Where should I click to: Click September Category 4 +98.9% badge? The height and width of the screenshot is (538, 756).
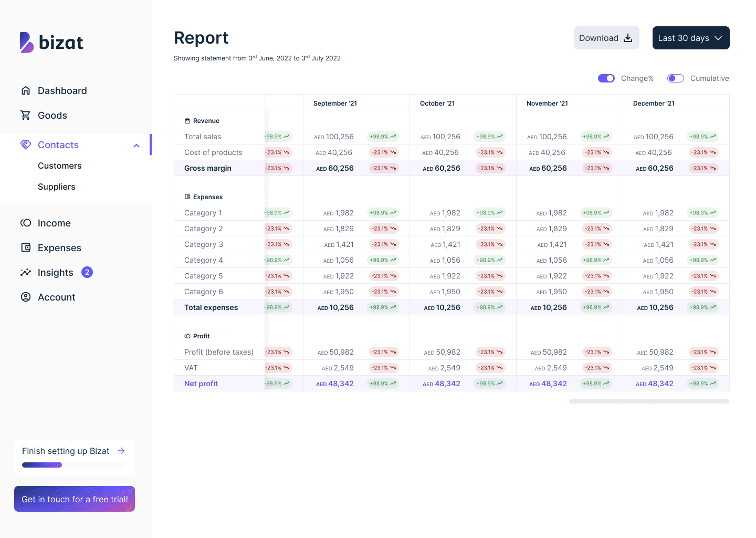(x=383, y=260)
